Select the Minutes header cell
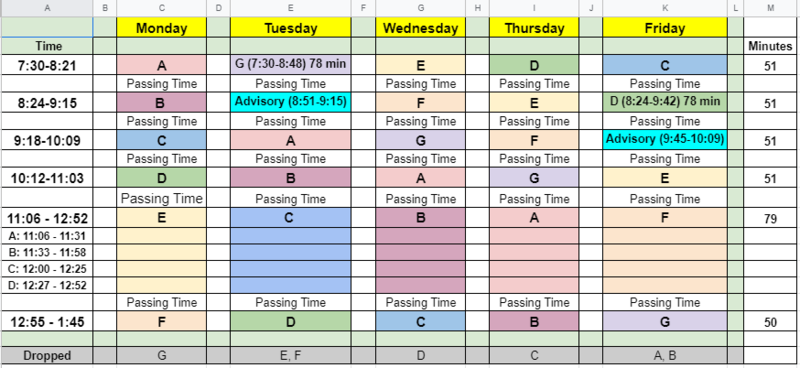 pos(771,46)
